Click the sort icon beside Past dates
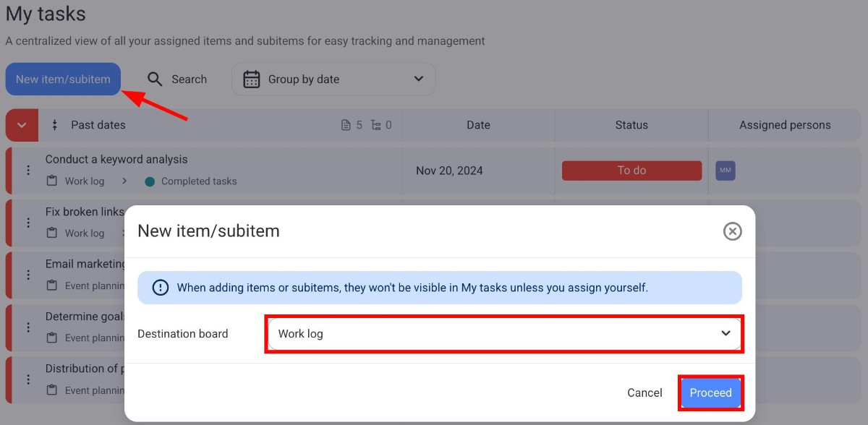The height and width of the screenshot is (425, 868). click(54, 125)
